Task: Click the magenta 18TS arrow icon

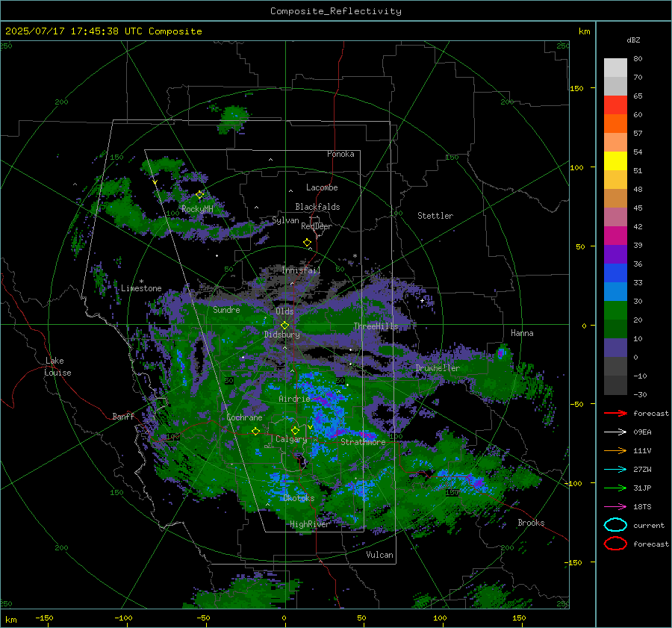Action: click(615, 507)
